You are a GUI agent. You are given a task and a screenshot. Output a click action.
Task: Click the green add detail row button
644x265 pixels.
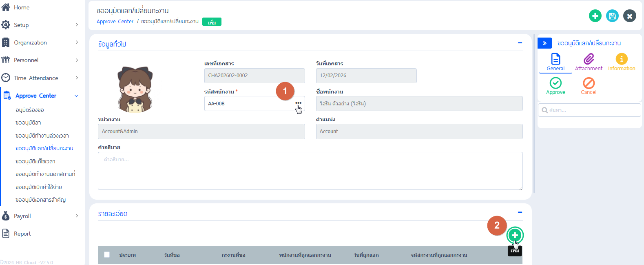[x=515, y=235]
